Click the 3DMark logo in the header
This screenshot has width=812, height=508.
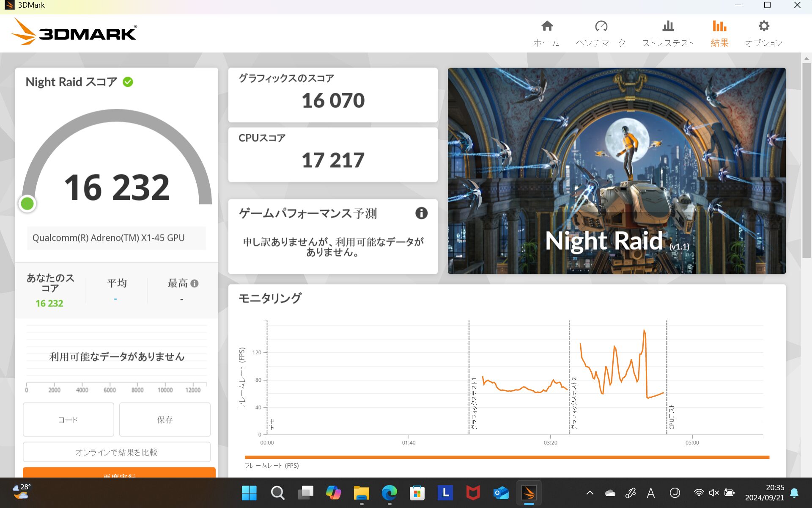[74, 32]
